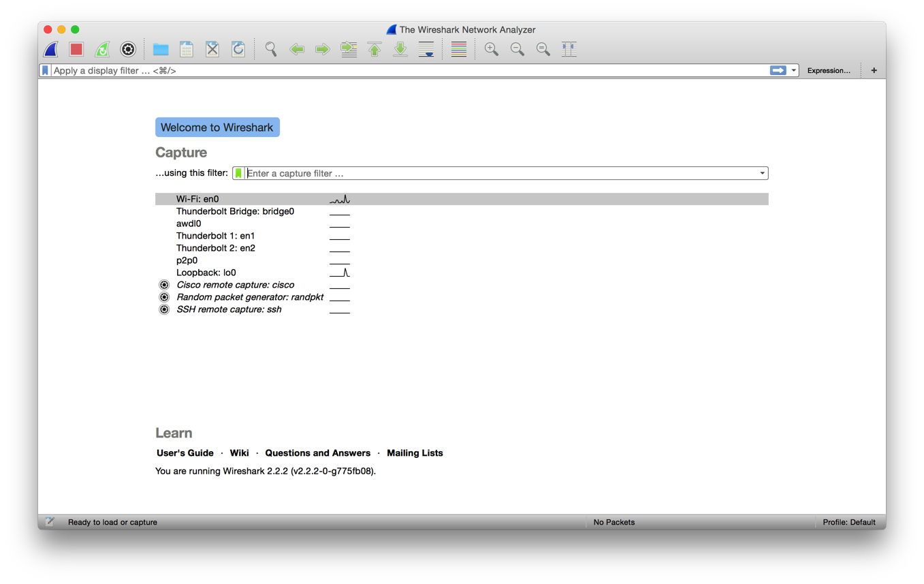The width and height of the screenshot is (924, 584).
Task: Select the Wi-Fi: en0 interface
Action: click(x=462, y=199)
